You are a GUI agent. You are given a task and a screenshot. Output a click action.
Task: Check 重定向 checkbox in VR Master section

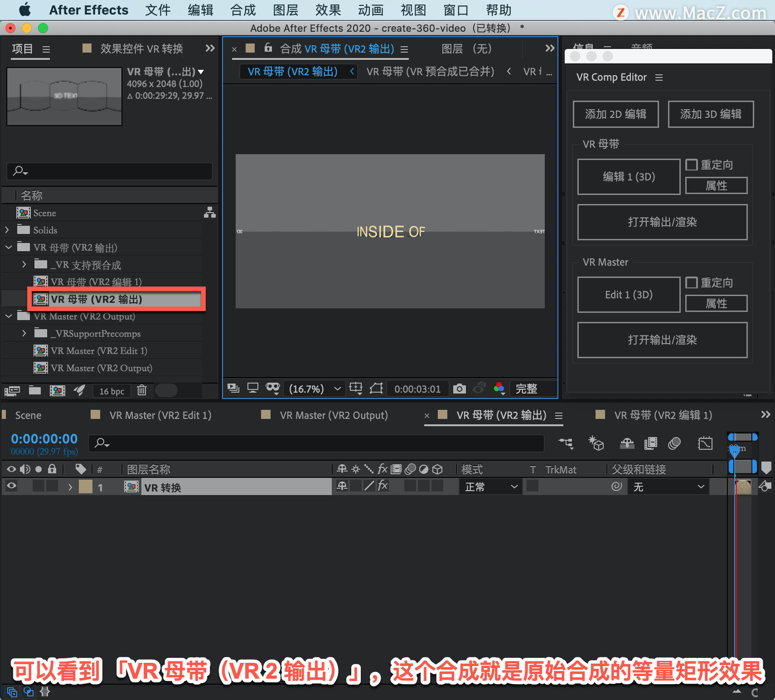click(691, 282)
